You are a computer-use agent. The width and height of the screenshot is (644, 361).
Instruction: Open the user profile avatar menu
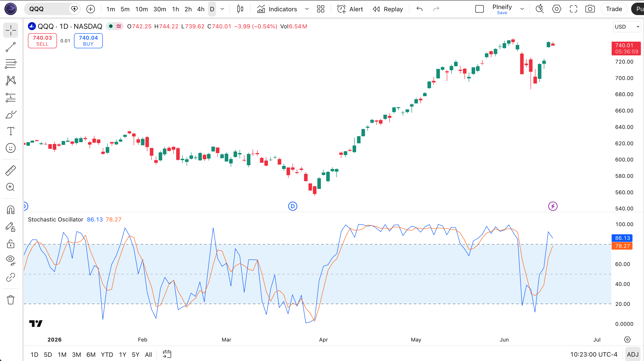coord(10,9)
